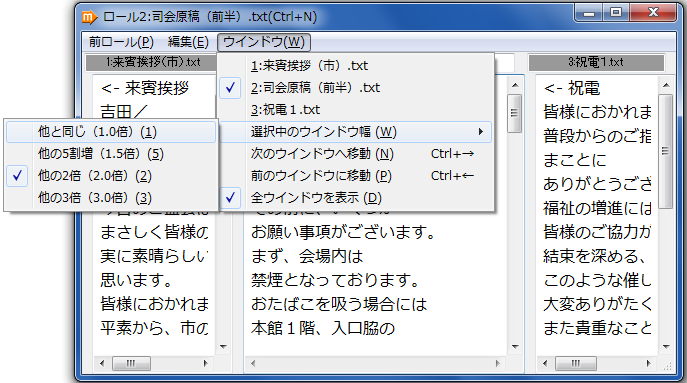Click 前のウインドウに移動 (P)
The height and width of the screenshot is (383, 687).
(355, 175)
